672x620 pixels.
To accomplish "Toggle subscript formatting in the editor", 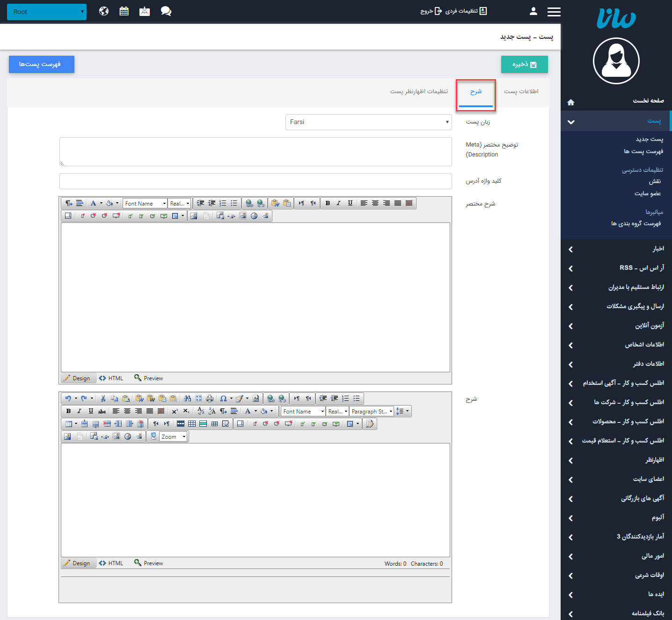I will click(186, 411).
